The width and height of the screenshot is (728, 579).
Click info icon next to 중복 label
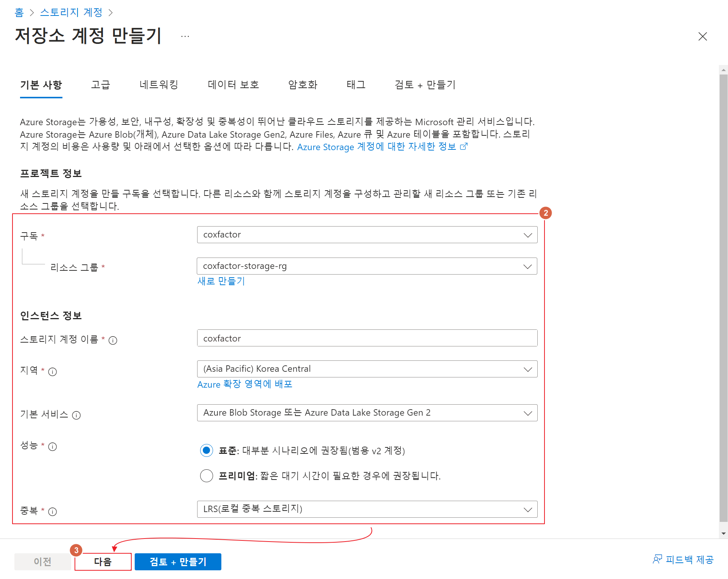(53, 512)
